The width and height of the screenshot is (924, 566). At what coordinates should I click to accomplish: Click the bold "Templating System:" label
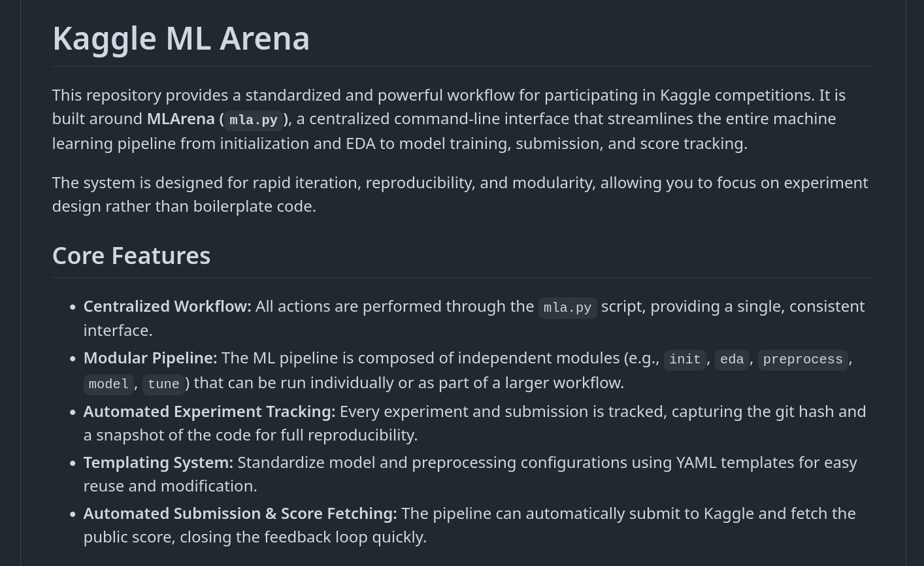[158, 463]
